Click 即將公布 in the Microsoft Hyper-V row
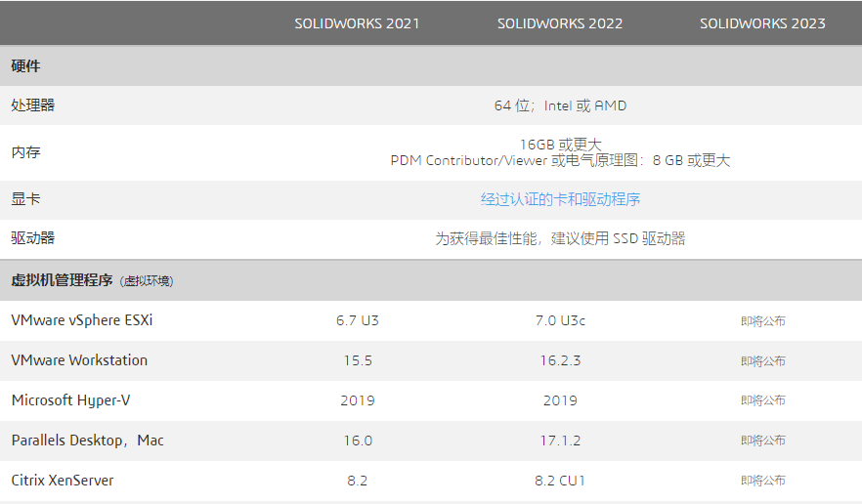The image size is (862, 504). pos(763,400)
